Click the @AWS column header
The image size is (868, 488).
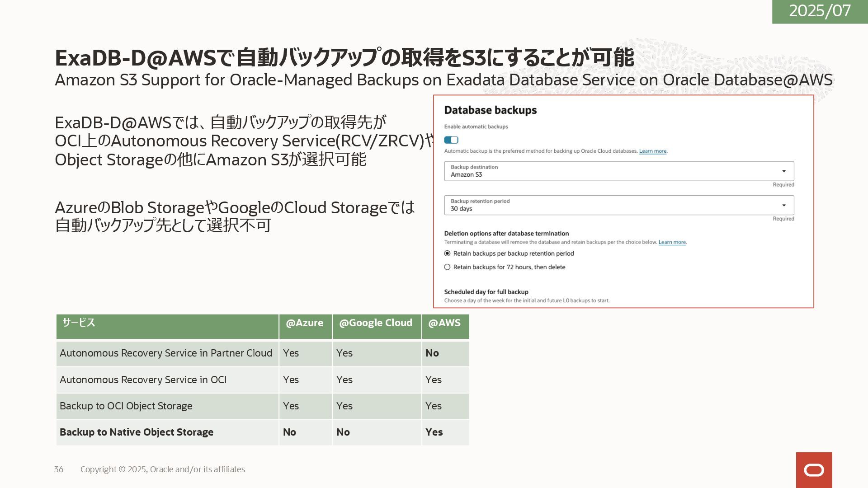pos(445,326)
